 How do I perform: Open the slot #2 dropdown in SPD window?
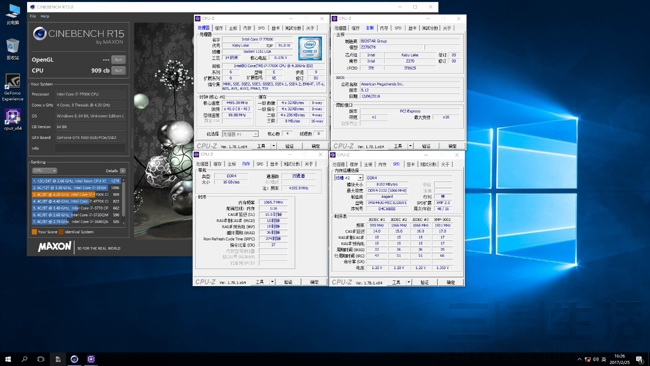(x=349, y=178)
